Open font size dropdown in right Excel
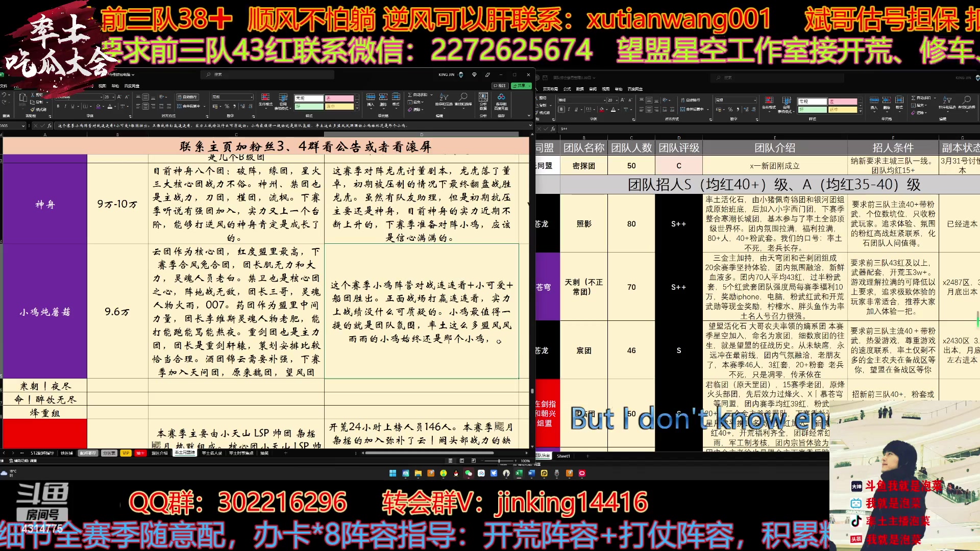 tap(617, 101)
